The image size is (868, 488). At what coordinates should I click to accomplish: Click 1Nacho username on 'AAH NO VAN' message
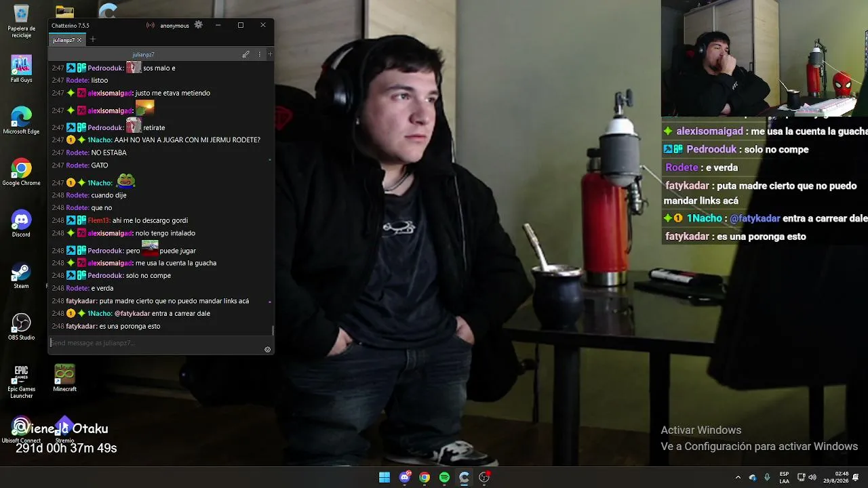tap(100, 140)
